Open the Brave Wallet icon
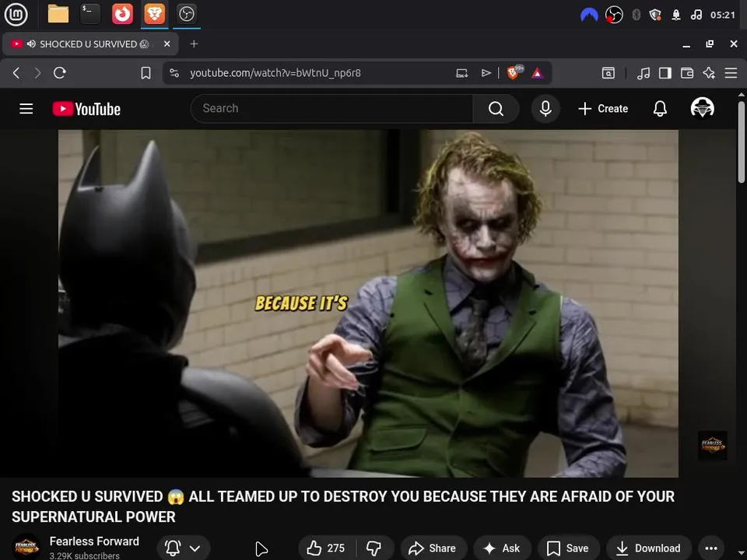The height and width of the screenshot is (560, 747). click(x=687, y=73)
